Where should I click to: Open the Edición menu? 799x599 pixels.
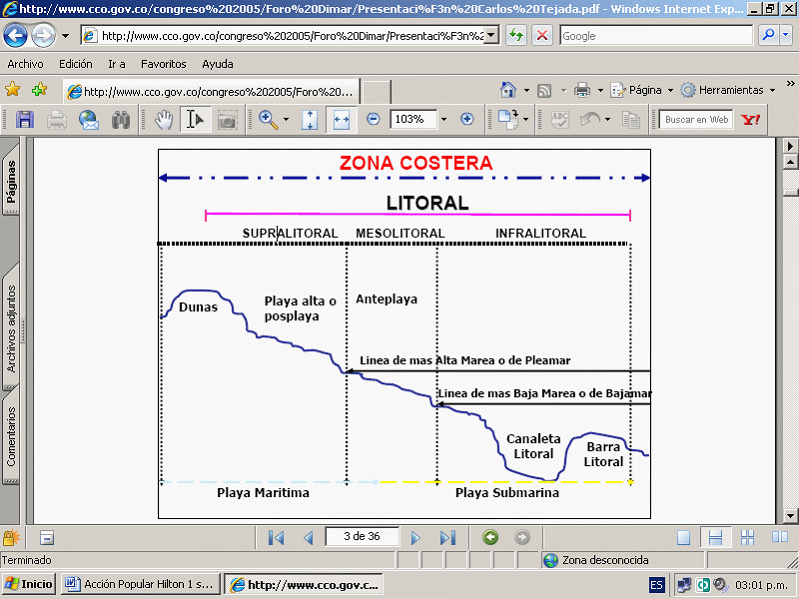[75, 64]
